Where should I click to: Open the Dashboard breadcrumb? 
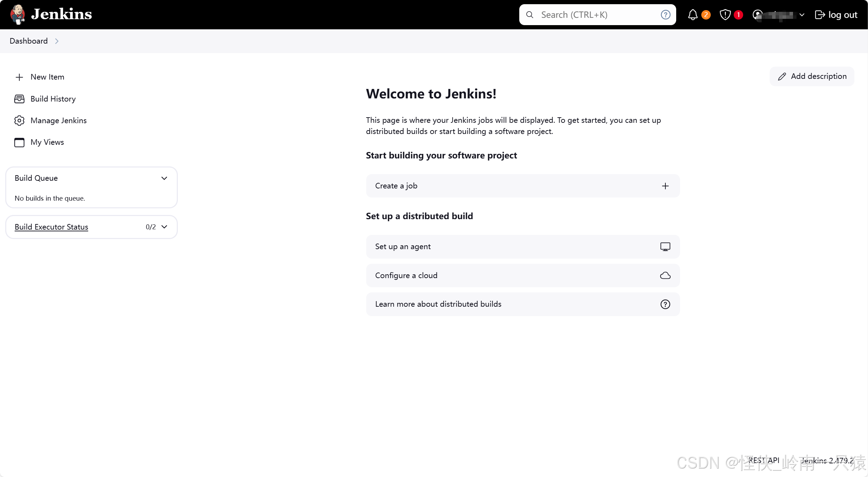(x=29, y=41)
